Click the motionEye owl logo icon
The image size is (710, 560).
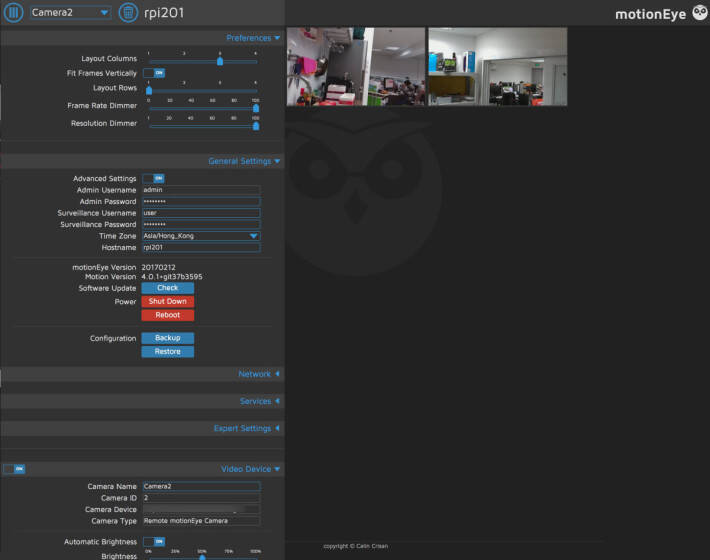tap(700, 12)
